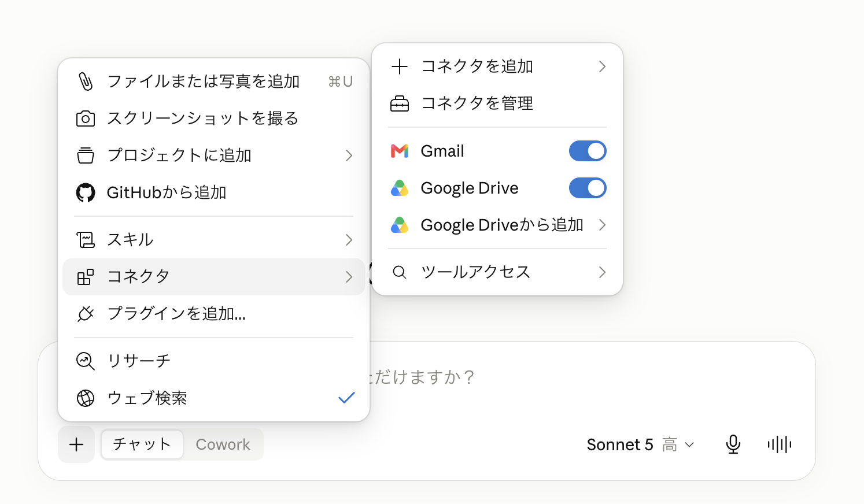
Task: Choose Google Driveから追加 menu entry
Action: pyautogui.click(x=497, y=225)
